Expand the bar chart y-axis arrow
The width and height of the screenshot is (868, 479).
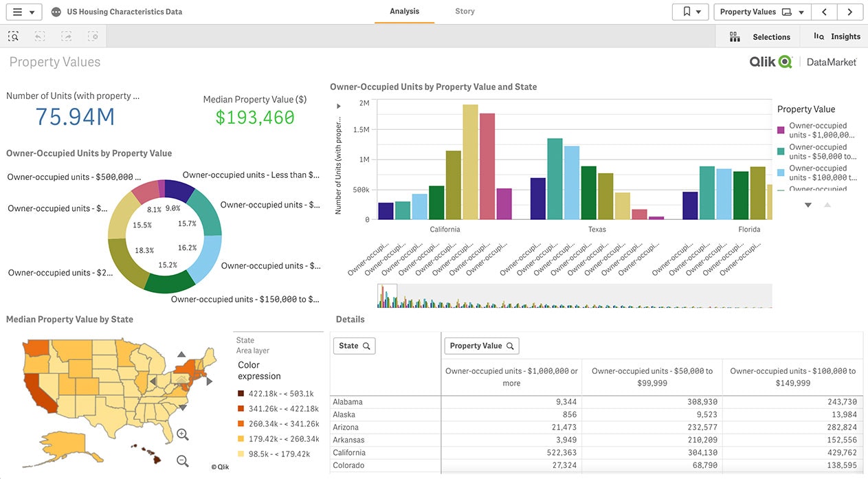pyautogui.click(x=338, y=107)
